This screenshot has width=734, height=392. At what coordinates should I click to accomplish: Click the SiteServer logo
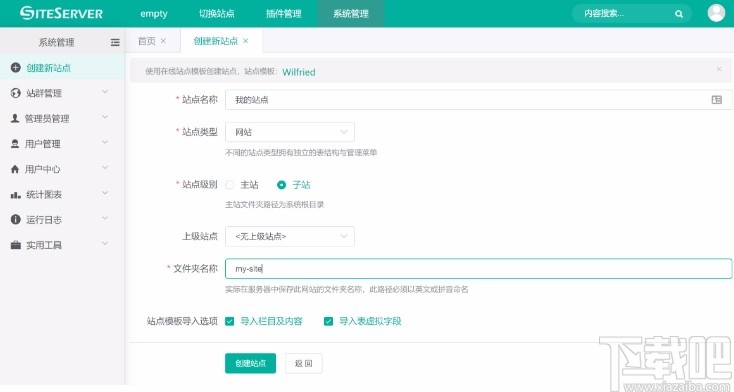[61, 13]
